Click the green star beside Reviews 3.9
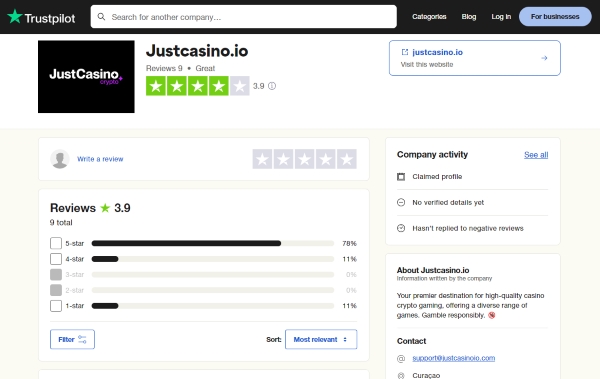The height and width of the screenshot is (379, 600). [105, 208]
